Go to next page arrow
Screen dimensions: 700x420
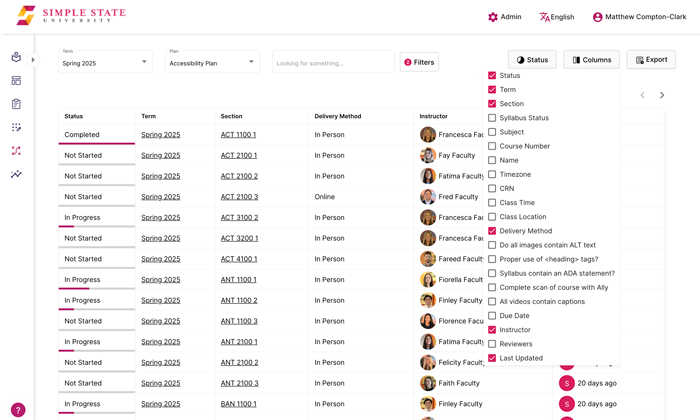(662, 96)
